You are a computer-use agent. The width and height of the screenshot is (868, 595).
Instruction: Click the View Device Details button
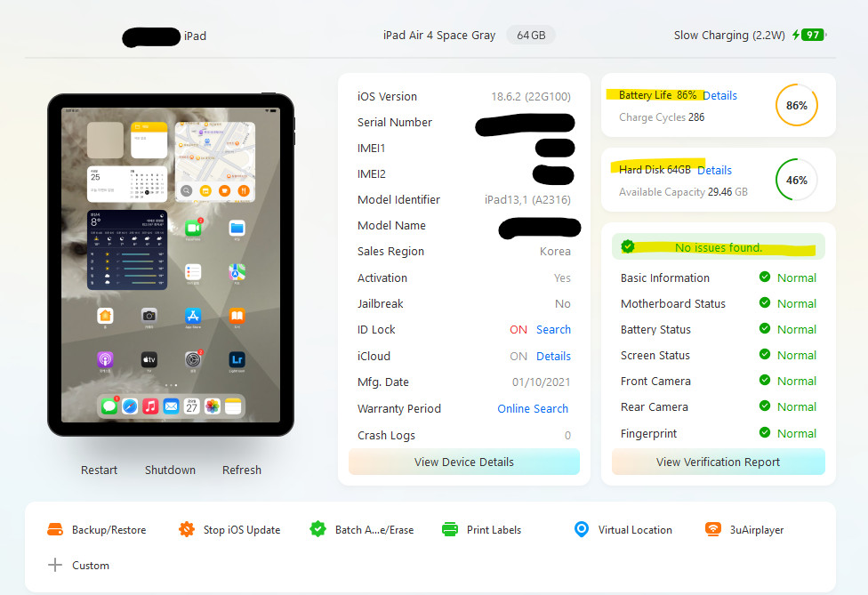(x=464, y=462)
